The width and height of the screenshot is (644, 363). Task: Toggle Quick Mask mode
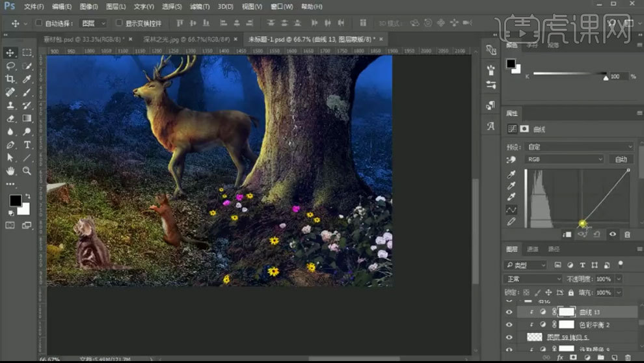pyautogui.click(x=10, y=225)
